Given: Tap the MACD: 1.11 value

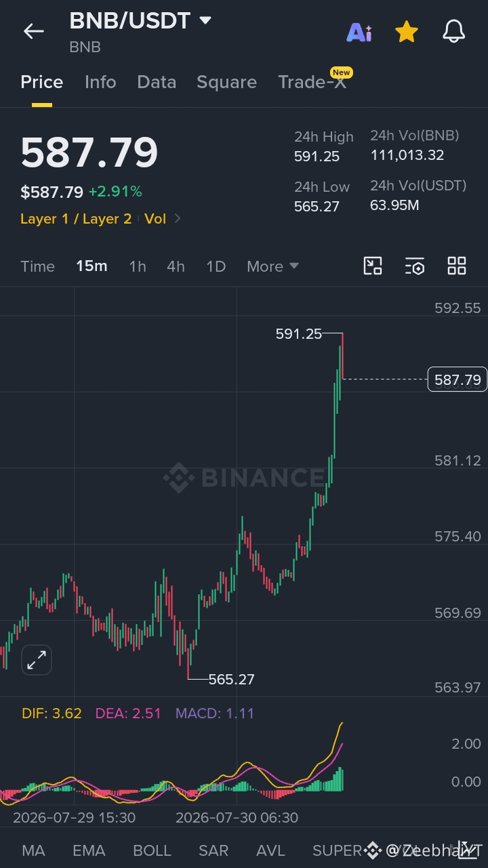Looking at the screenshot, I should click(215, 713).
